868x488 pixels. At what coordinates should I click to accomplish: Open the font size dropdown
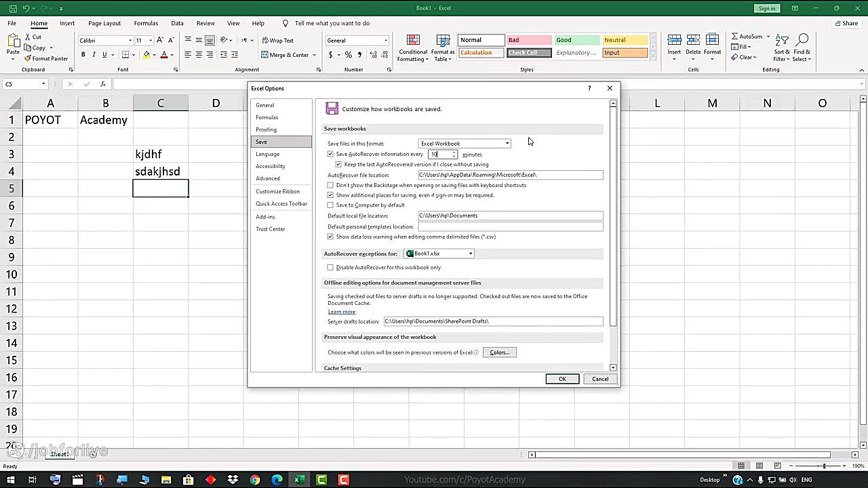[x=151, y=41]
